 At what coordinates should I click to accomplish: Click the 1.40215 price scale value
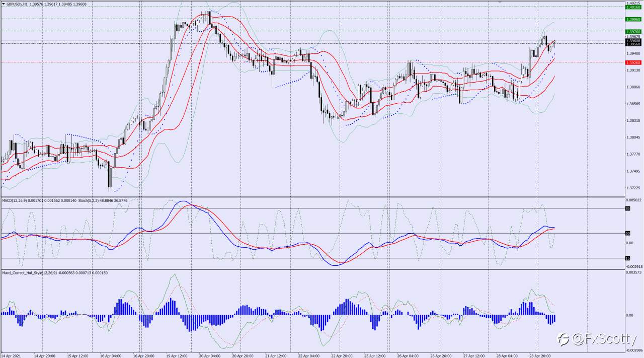(x=633, y=3)
